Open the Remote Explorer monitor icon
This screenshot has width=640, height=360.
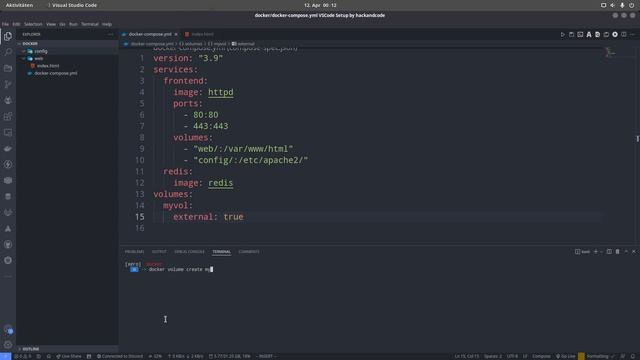pos(8,133)
